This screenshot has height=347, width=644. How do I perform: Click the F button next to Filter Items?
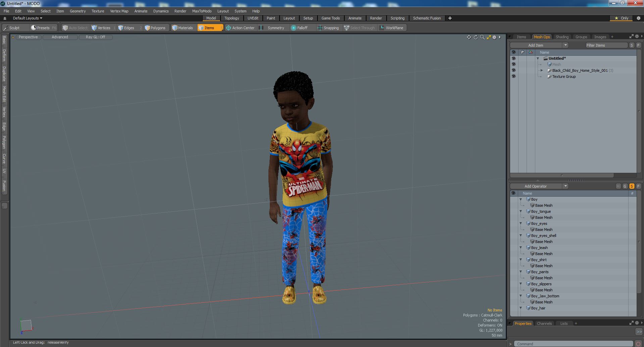click(638, 45)
